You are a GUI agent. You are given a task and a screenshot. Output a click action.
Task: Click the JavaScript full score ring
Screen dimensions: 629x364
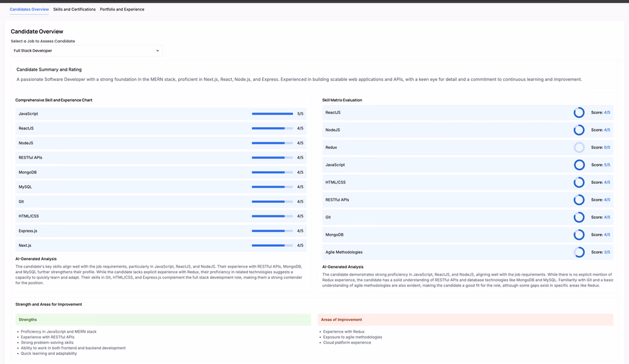[579, 165]
